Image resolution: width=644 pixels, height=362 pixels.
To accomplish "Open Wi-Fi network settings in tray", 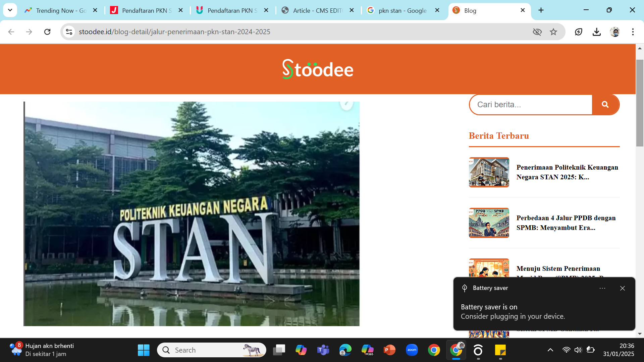I will [566, 350].
